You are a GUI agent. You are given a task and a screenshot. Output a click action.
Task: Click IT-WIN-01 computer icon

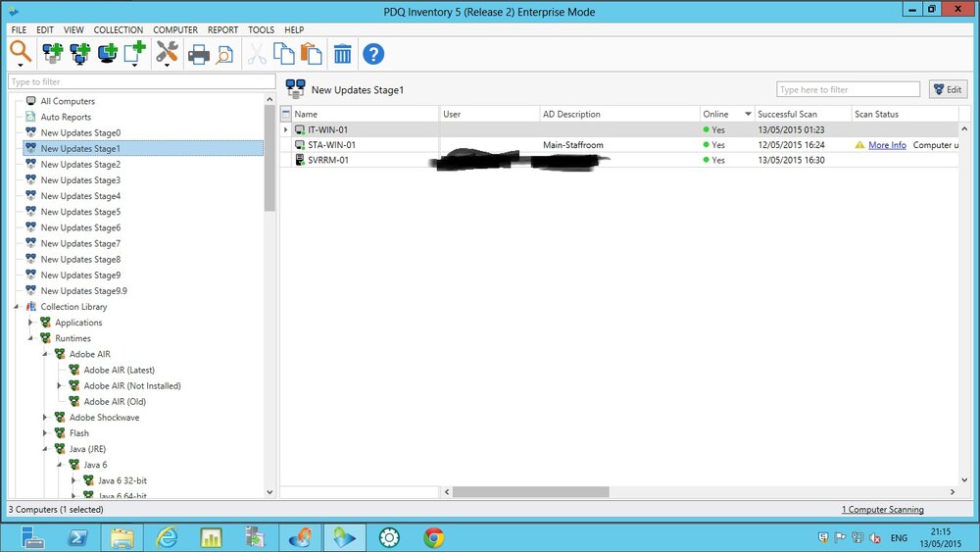(300, 130)
